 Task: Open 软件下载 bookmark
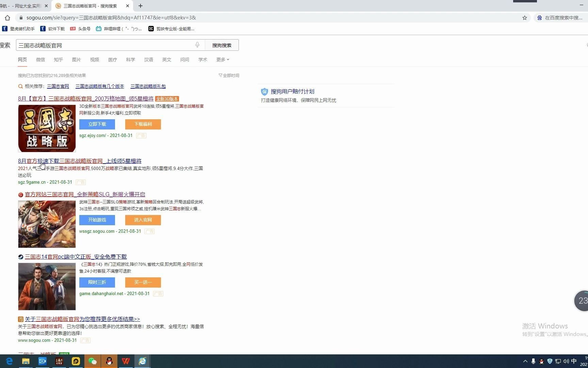[x=52, y=29]
